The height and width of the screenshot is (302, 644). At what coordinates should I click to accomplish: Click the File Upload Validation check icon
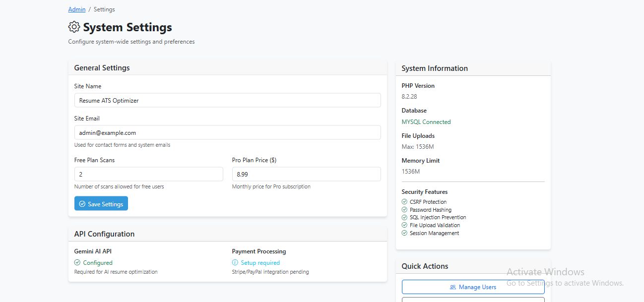point(404,225)
